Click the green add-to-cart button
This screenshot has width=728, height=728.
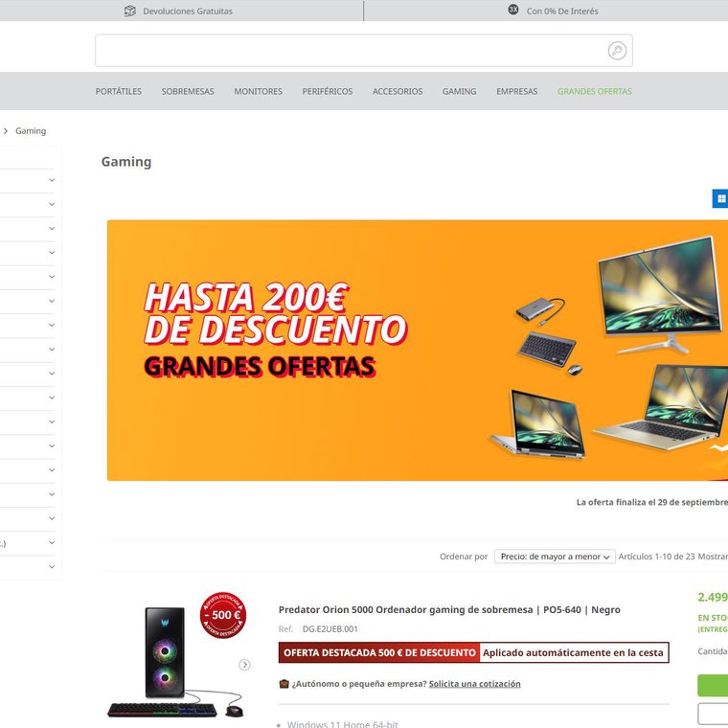(713, 686)
